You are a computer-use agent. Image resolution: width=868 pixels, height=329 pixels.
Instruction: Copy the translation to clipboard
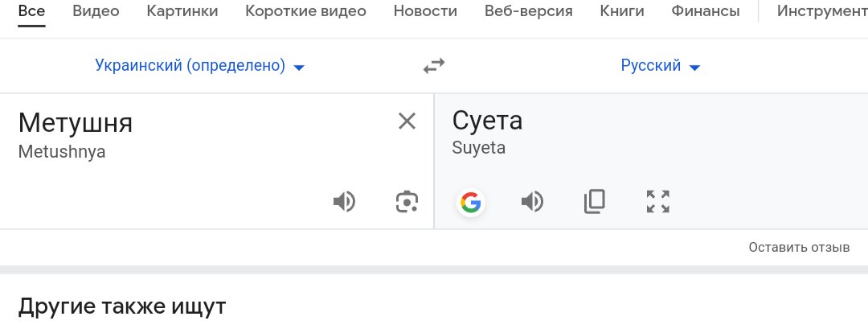pos(595,202)
